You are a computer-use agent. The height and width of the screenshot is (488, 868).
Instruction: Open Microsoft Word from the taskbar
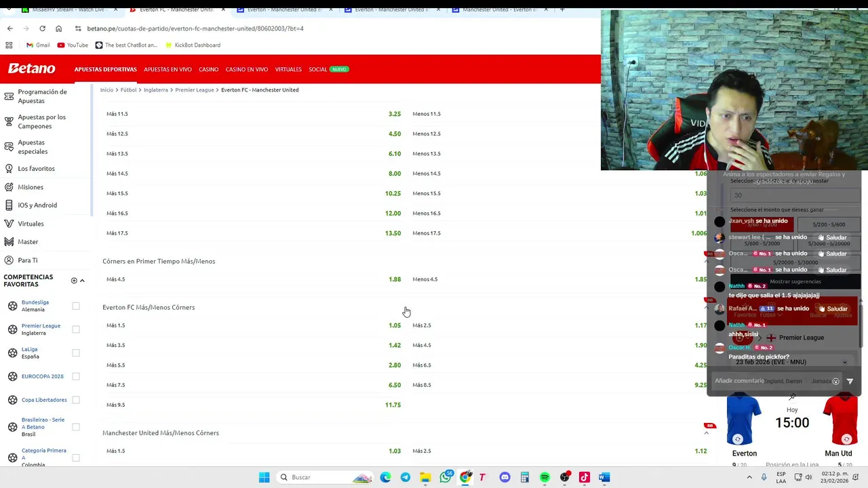[604, 477]
